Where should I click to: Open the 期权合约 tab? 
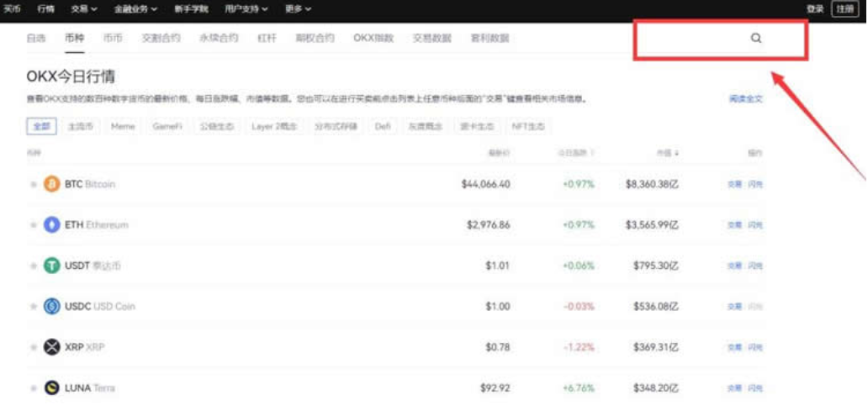(x=315, y=38)
